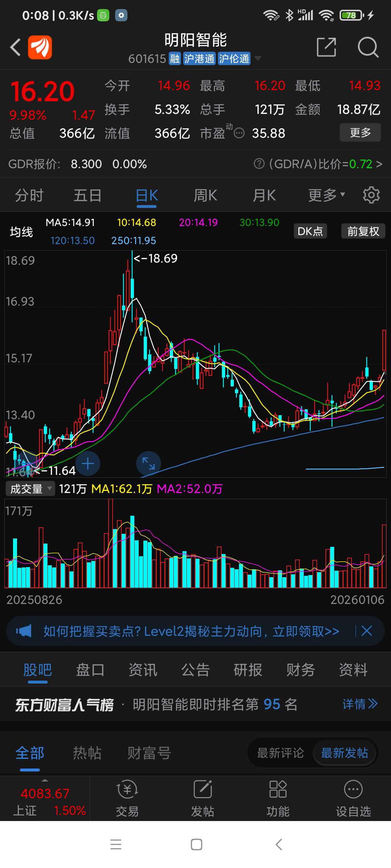Tap the MA5:14.91 value
The image size is (391, 868).
pyautogui.click(x=70, y=222)
